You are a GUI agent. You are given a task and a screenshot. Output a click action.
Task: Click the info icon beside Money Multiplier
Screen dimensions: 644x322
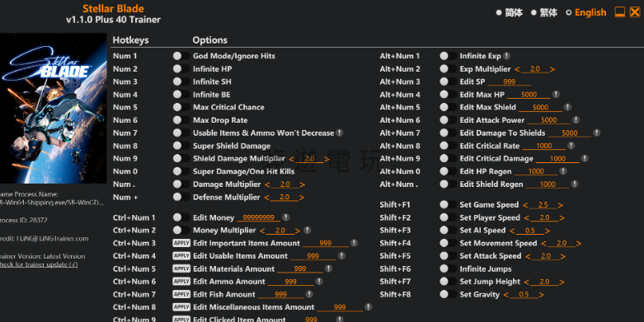point(308,230)
